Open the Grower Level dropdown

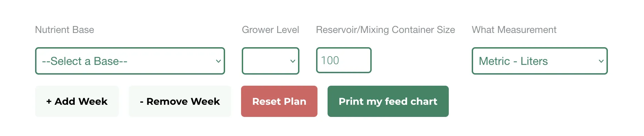[x=271, y=61]
